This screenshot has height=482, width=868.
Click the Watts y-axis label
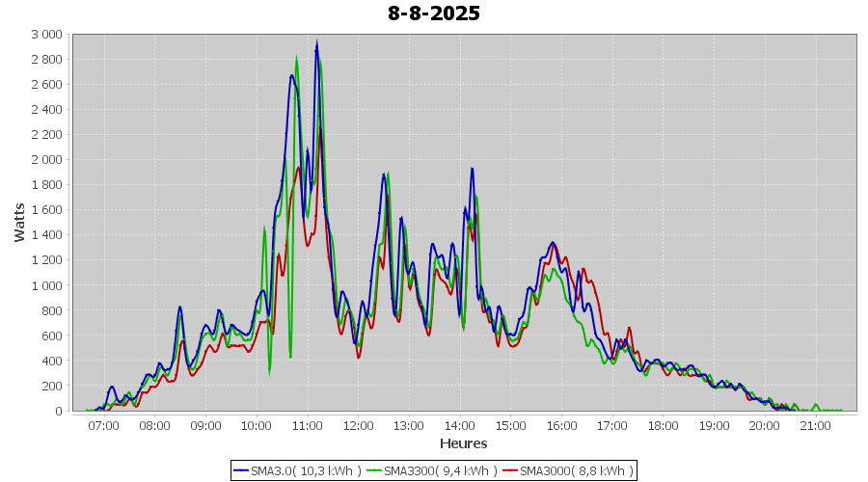19,223
